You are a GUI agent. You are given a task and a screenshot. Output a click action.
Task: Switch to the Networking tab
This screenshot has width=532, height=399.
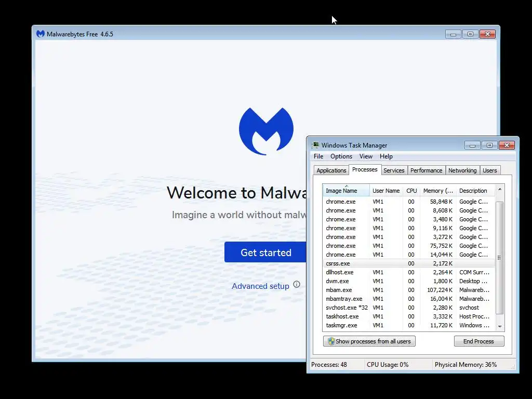[462, 170]
